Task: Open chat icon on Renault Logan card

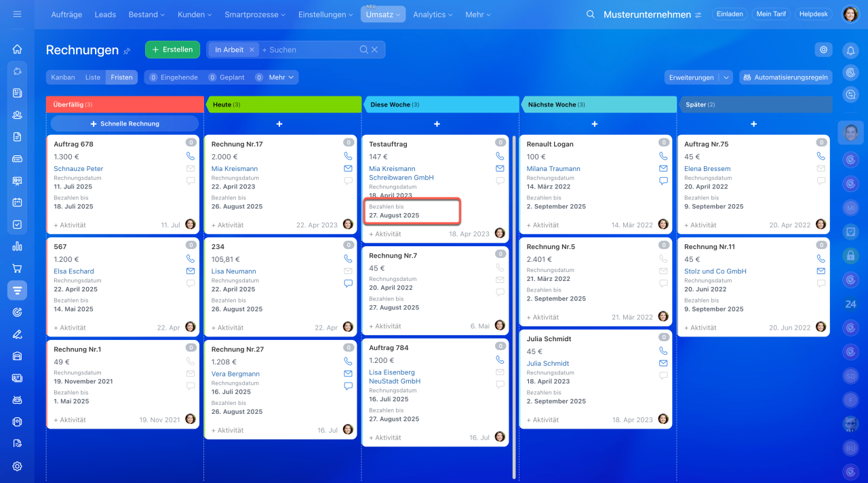Action: 663,181
